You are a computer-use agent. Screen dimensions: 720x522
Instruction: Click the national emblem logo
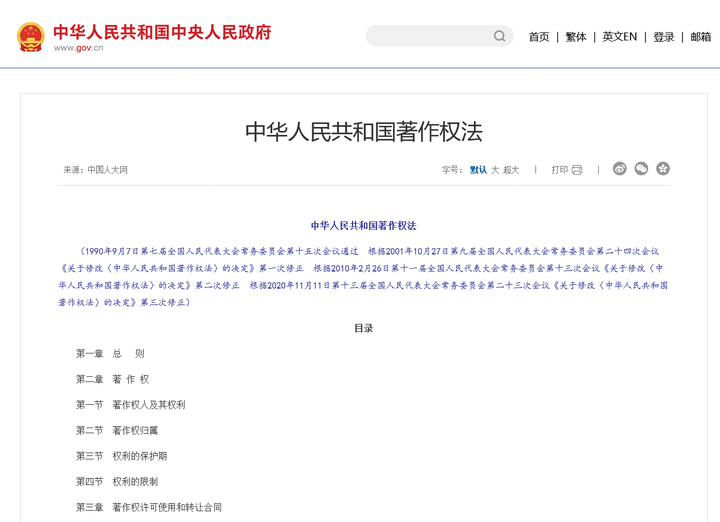(31, 37)
